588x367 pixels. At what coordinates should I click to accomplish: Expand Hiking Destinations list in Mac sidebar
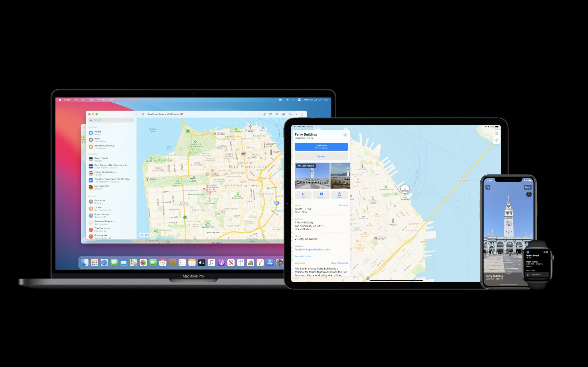click(x=108, y=173)
